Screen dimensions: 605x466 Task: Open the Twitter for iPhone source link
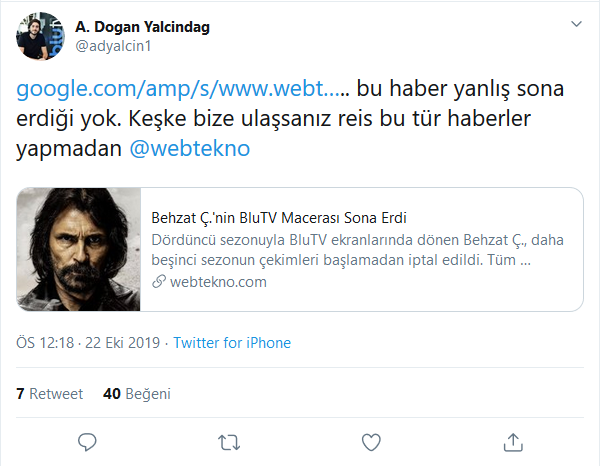point(232,343)
